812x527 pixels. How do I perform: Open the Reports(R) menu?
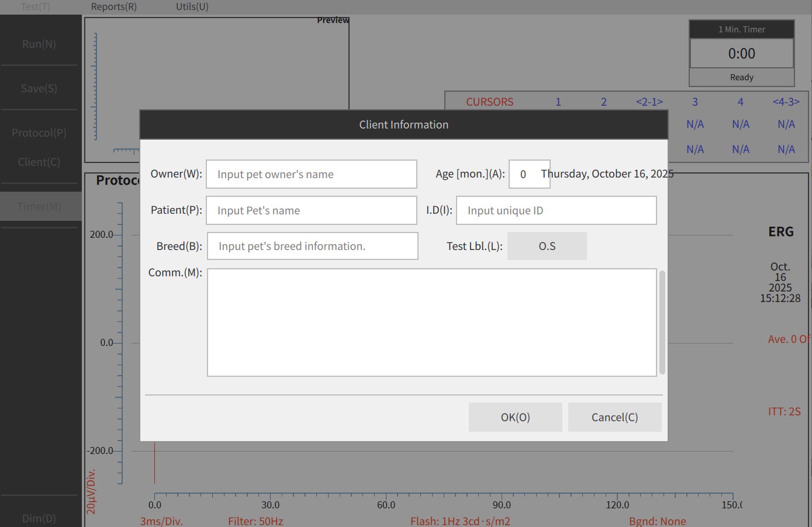click(114, 6)
